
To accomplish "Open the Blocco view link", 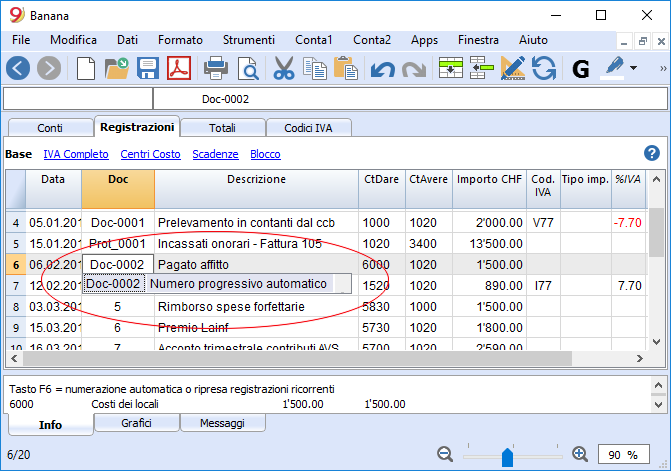I will pyautogui.click(x=265, y=154).
